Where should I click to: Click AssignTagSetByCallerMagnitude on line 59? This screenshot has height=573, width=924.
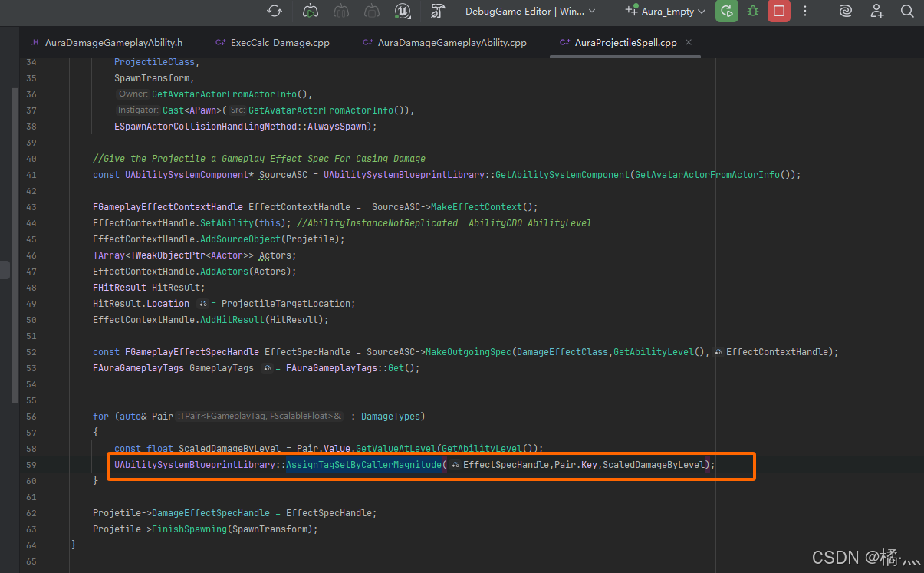(x=364, y=465)
